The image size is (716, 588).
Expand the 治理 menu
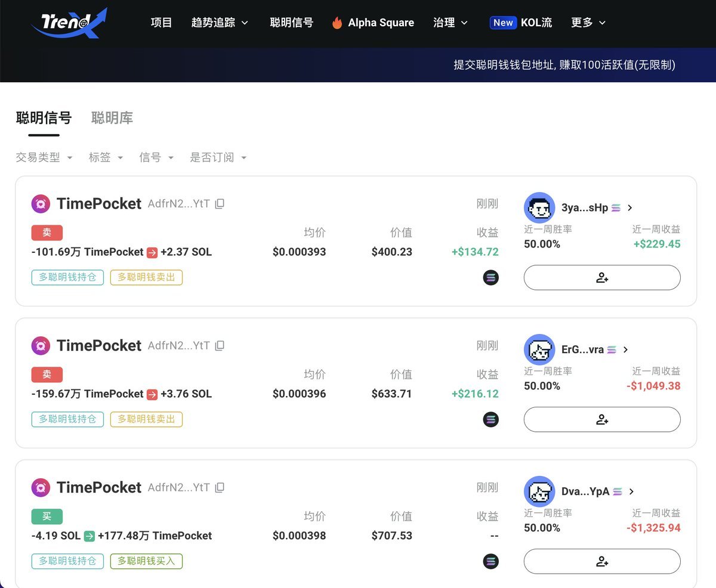click(x=450, y=23)
